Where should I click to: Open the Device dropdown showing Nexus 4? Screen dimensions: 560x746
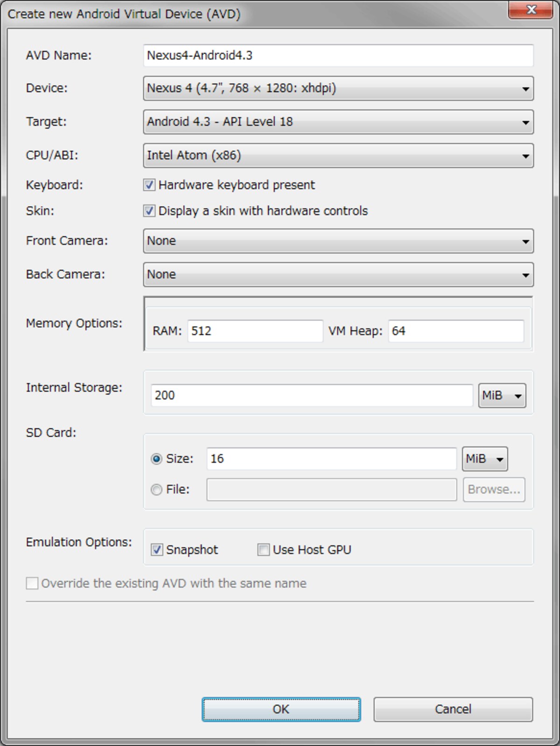coord(338,88)
